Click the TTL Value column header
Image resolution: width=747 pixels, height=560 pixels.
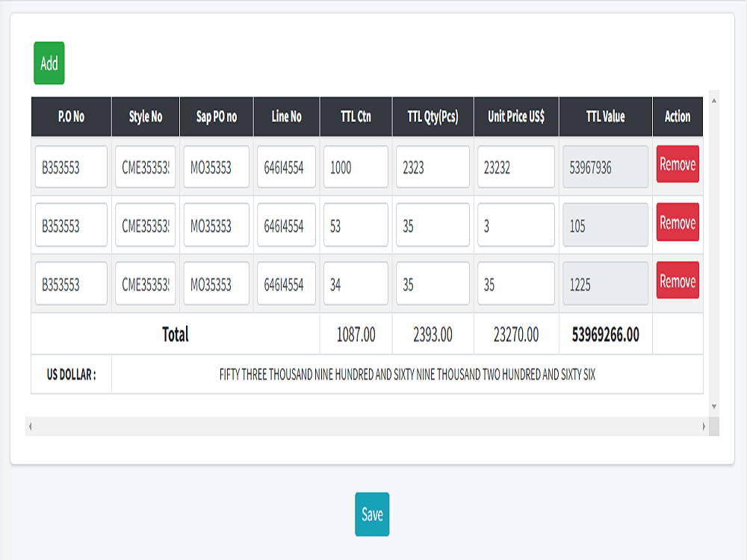pyautogui.click(x=605, y=116)
